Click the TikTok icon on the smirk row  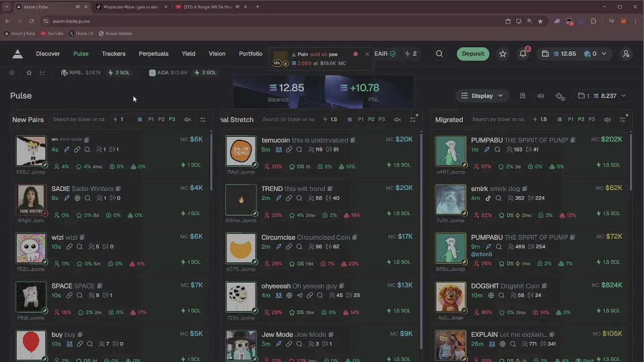click(x=488, y=198)
